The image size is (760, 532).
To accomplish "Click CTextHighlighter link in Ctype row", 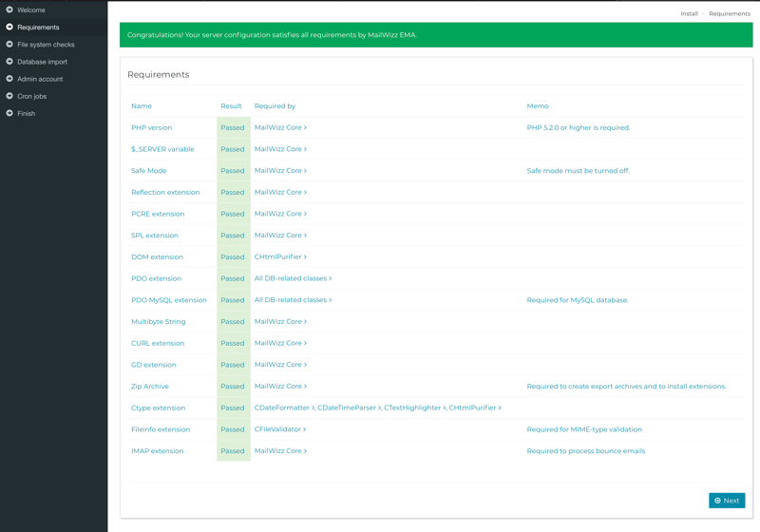I will click(415, 408).
